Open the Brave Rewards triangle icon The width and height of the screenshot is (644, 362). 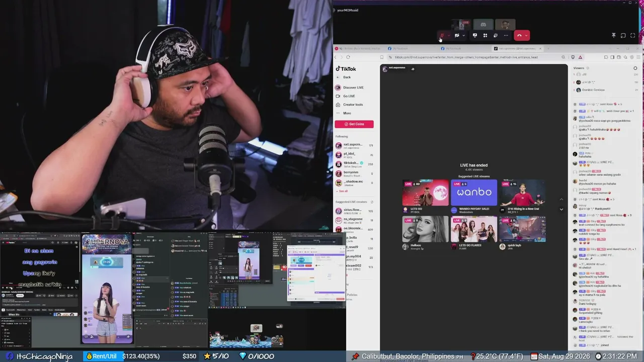(x=580, y=57)
